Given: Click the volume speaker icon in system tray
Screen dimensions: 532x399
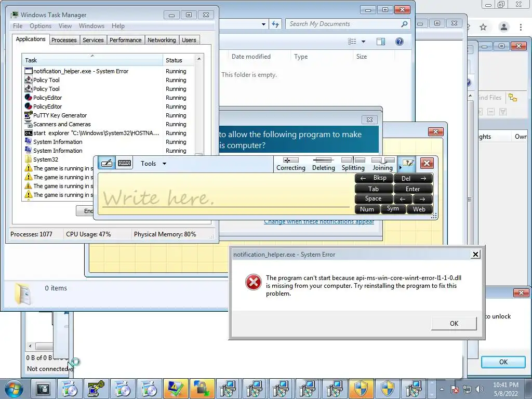Looking at the screenshot, I should click(x=479, y=389).
